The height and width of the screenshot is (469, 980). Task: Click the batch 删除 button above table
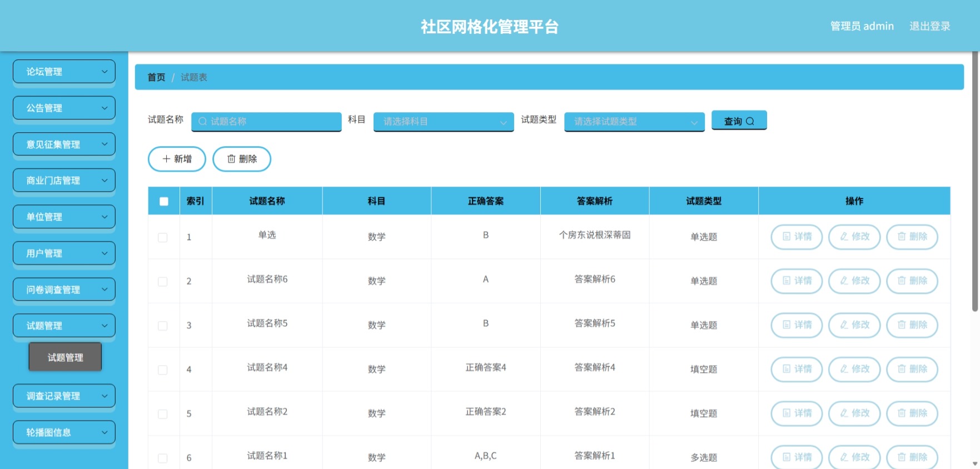[x=242, y=159]
